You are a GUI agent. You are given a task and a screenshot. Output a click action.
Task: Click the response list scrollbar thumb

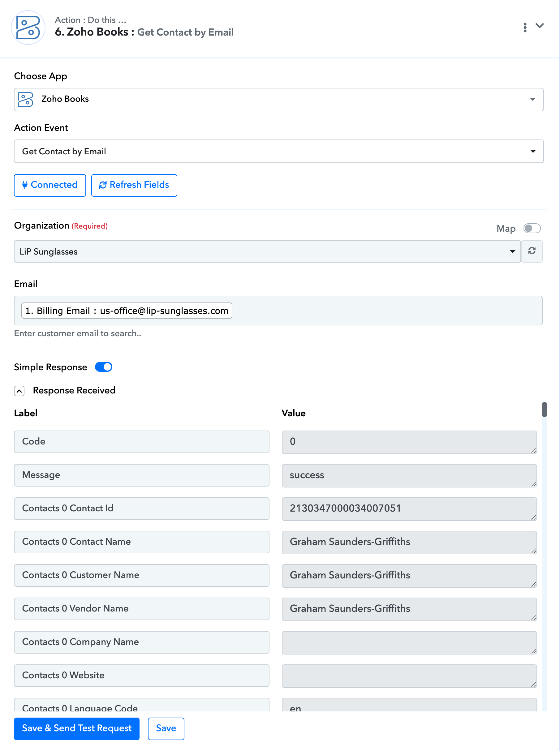(x=544, y=410)
